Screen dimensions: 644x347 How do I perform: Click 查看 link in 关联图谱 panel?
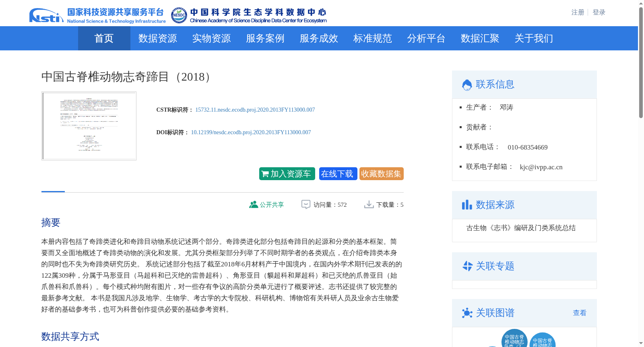pyautogui.click(x=580, y=313)
